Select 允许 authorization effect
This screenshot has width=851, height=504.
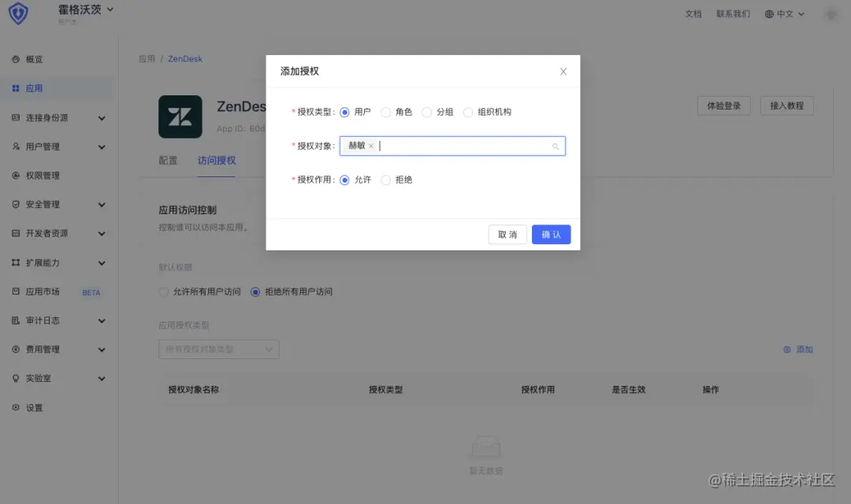click(x=344, y=180)
